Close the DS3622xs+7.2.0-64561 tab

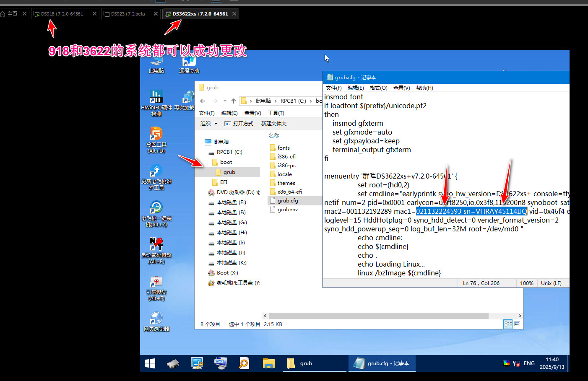coord(234,14)
